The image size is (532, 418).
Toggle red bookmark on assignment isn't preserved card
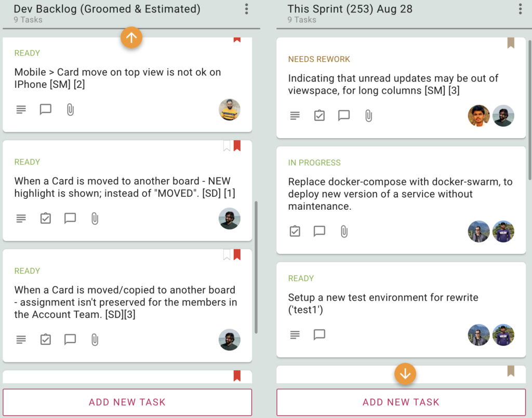tap(237, 254)
